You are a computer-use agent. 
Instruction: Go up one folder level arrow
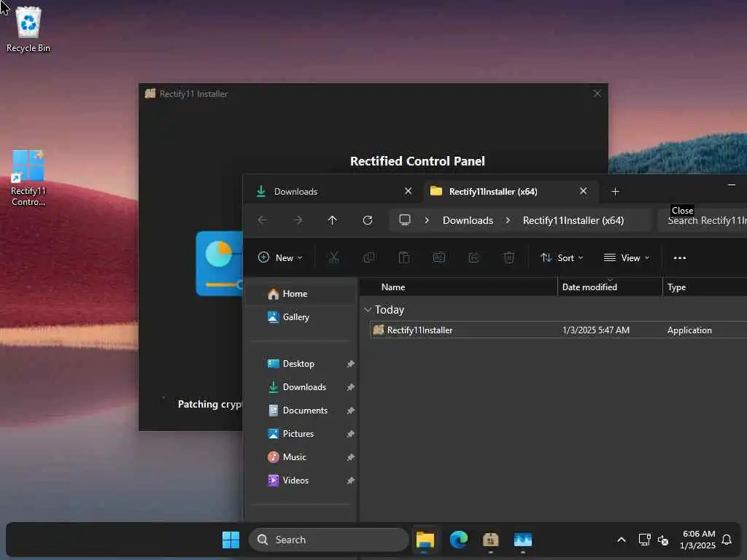click(332, 220)
